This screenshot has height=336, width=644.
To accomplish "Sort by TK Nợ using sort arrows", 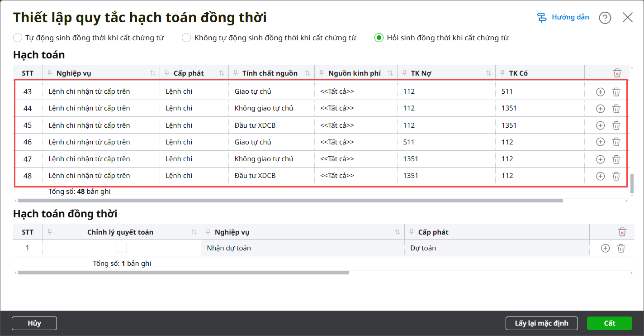I will 488,73.
